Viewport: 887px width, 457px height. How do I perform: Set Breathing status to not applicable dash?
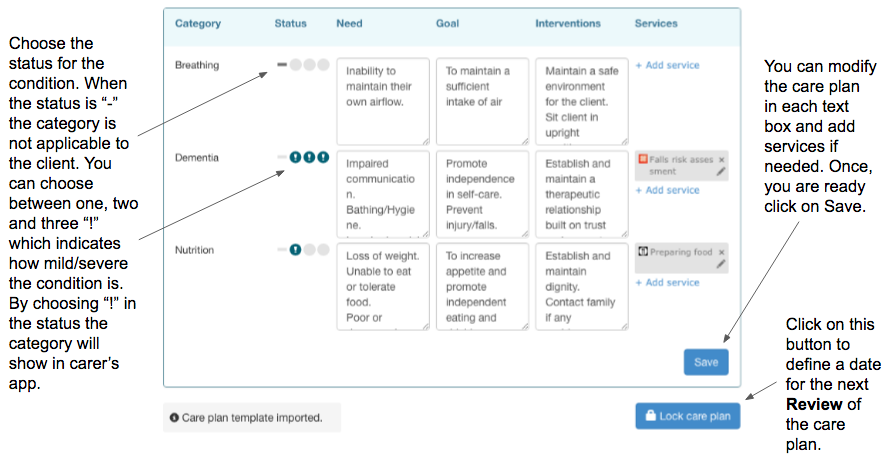click(283, 65)
